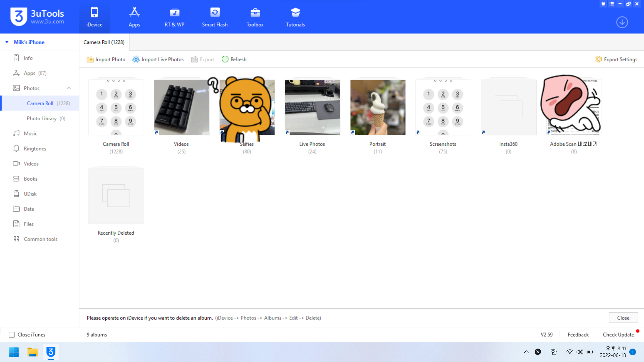Click the download manager arrow icon
The height and width of the screenshot is (362, 644).
click(622, 22)
